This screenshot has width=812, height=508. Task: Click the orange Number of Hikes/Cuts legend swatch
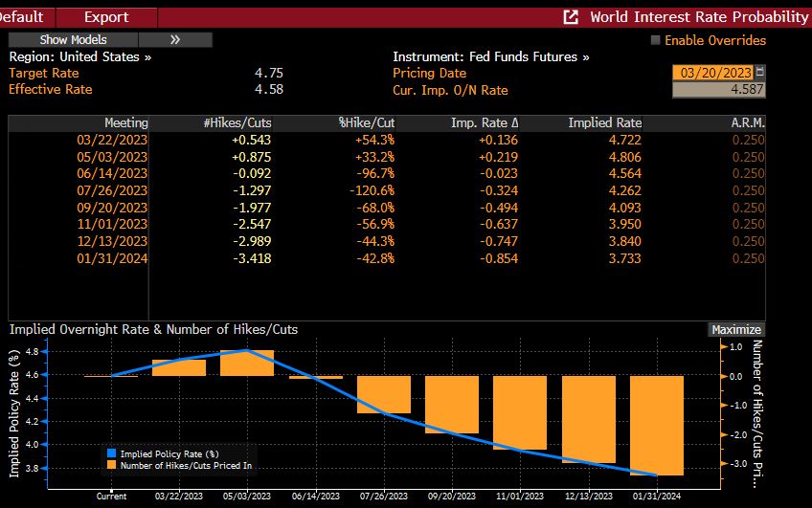click(111, 465)
